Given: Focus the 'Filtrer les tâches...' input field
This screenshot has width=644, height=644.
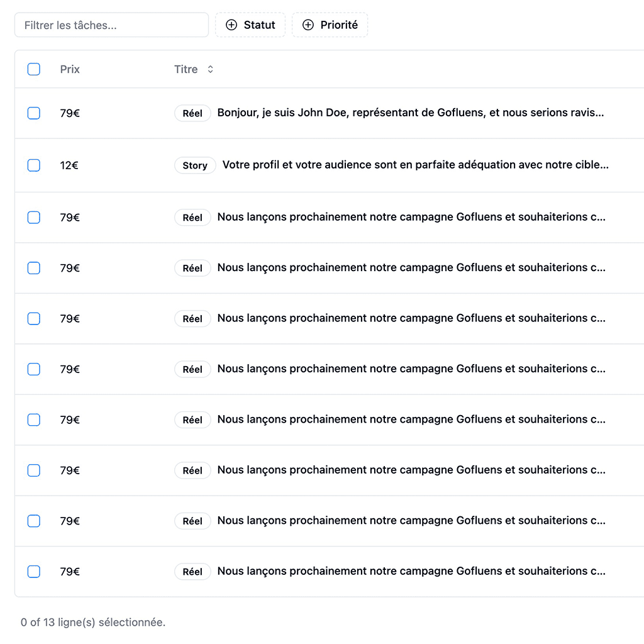Looking at the screenshot, I should coord(111,25).
